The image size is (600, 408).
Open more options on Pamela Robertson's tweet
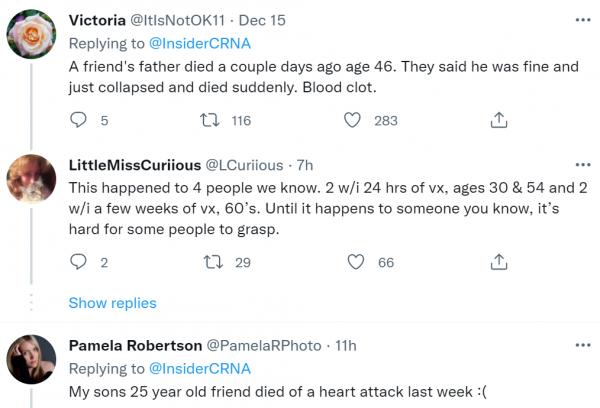(583, 345)
